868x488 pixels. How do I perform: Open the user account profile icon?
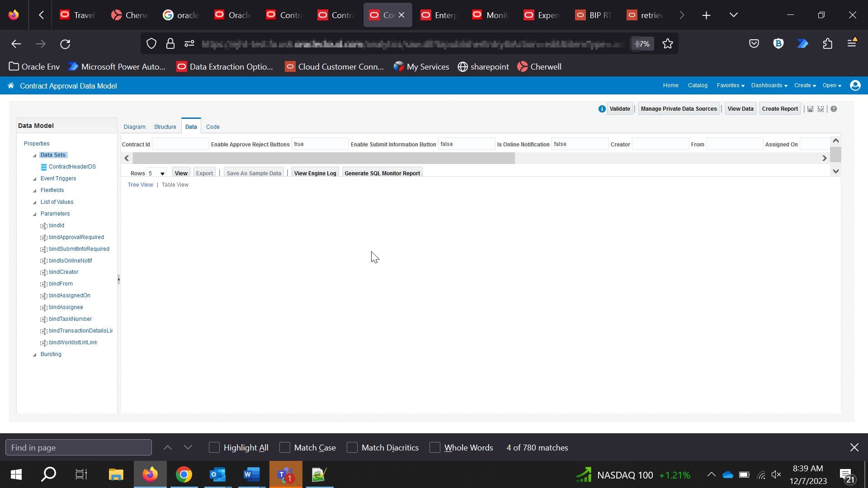click(x=855, y=85)
